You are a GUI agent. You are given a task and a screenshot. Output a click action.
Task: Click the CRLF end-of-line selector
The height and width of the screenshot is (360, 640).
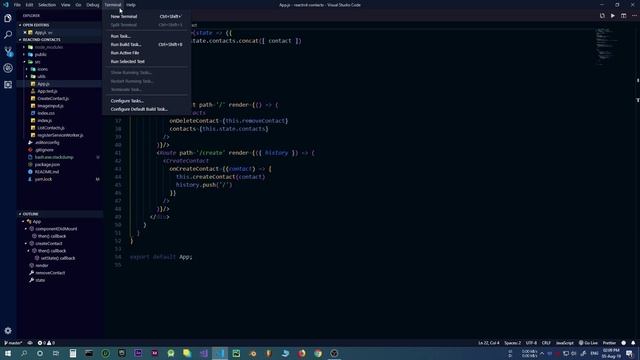pyautogui.click(x=546, y=343)
